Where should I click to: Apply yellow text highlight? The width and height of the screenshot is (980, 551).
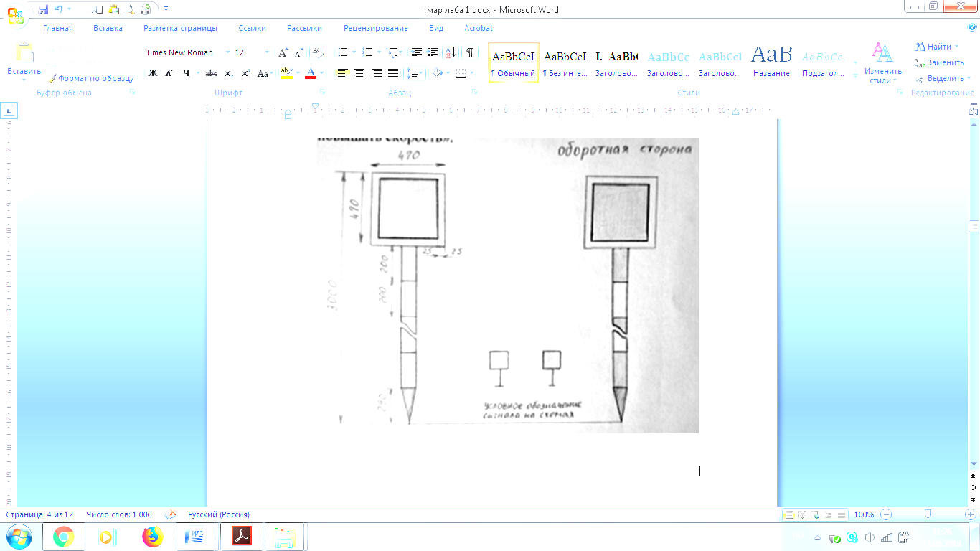pos(286,73)
